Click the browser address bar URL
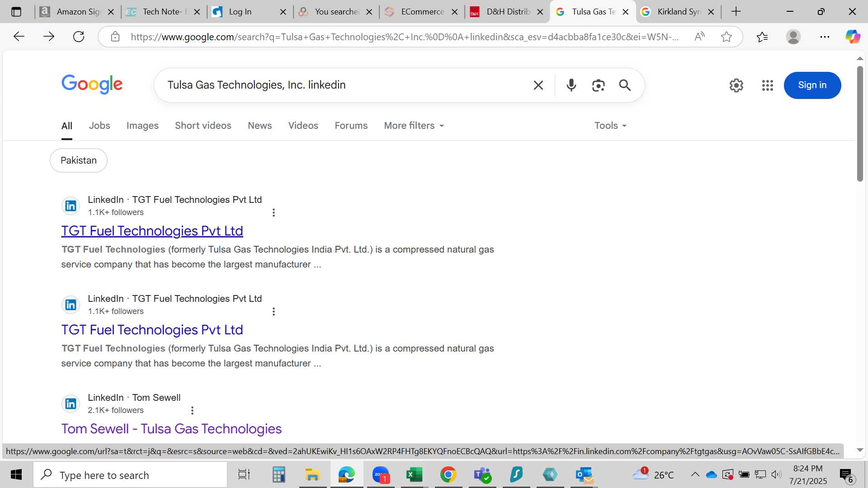 [x=405, y=37]
